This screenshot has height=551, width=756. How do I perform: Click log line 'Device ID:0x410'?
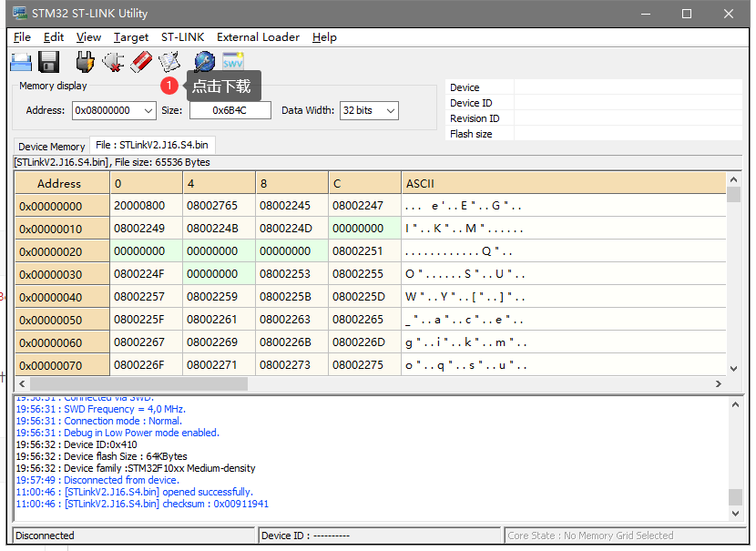coord(77,444)
